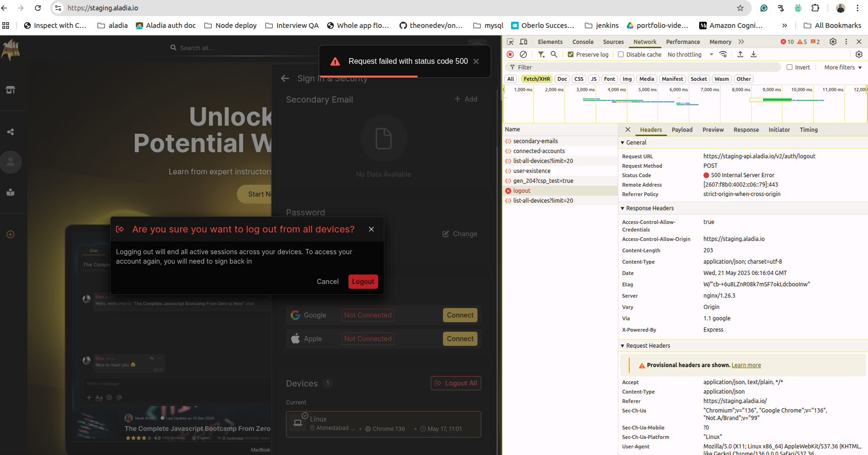Toggle the Fetch/XHR request filter
The width and height of the screenshot is (868, 455).
pos(537,79)
